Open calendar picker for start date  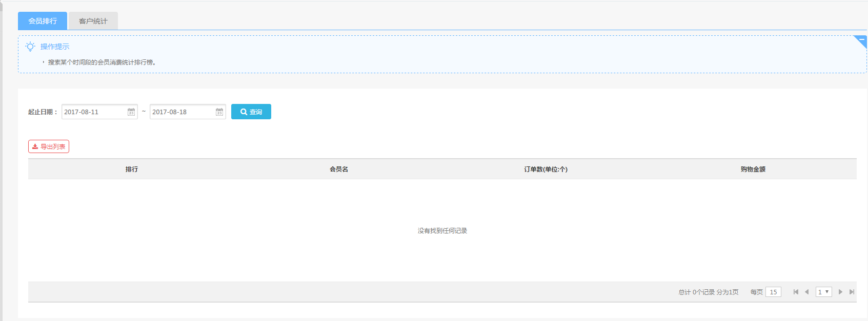click(x=131, y=112)
